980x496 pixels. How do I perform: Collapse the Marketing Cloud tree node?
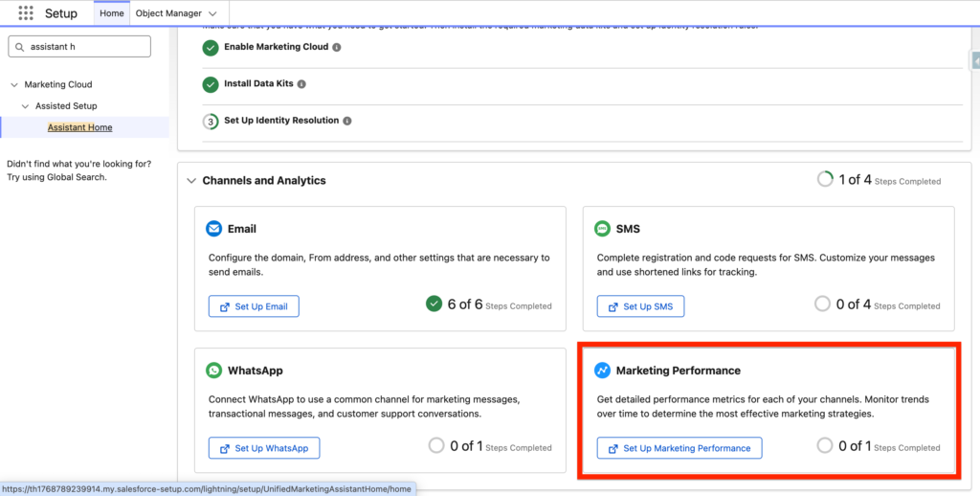[14, 84]
